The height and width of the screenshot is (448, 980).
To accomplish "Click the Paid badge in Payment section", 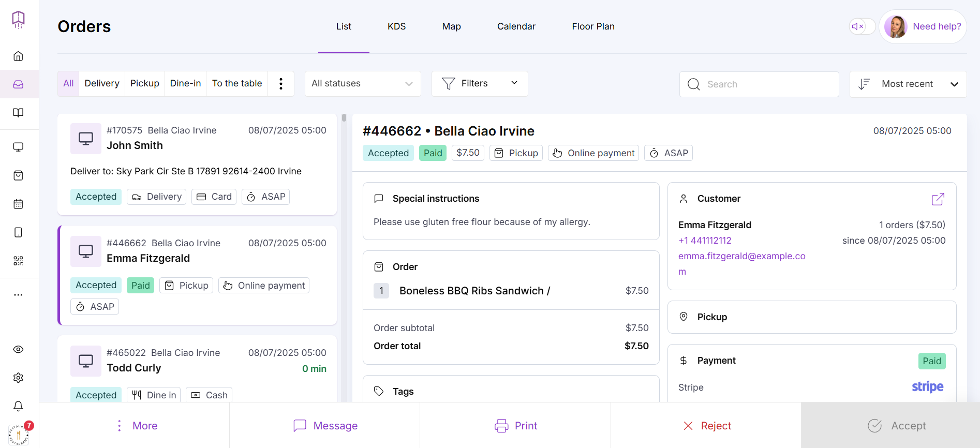I will point(932,361).
